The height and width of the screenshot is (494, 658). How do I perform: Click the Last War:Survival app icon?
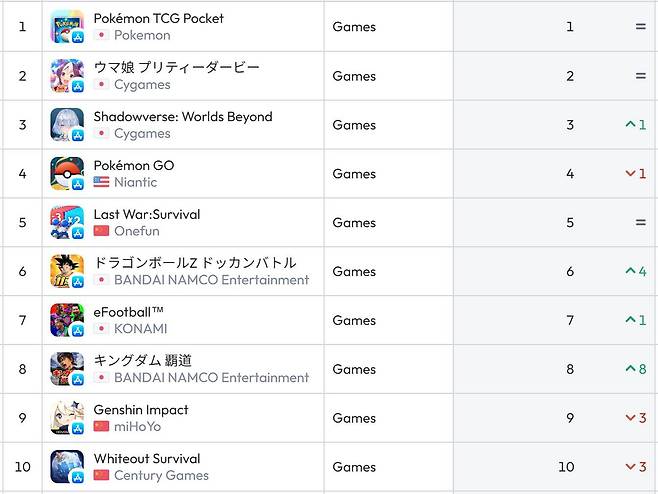(x=67, y=223)
